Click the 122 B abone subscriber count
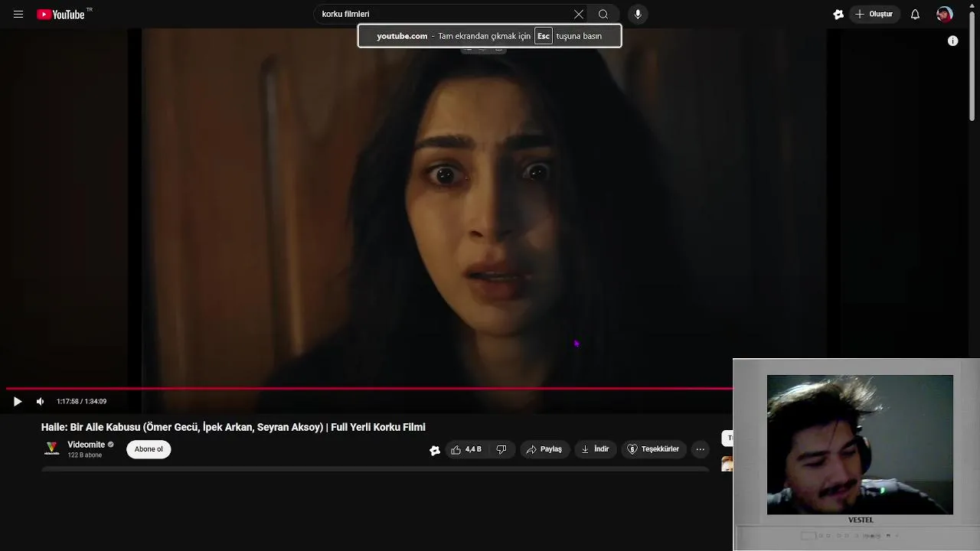This screenshot has height=551, width=980. coord(84,455)
